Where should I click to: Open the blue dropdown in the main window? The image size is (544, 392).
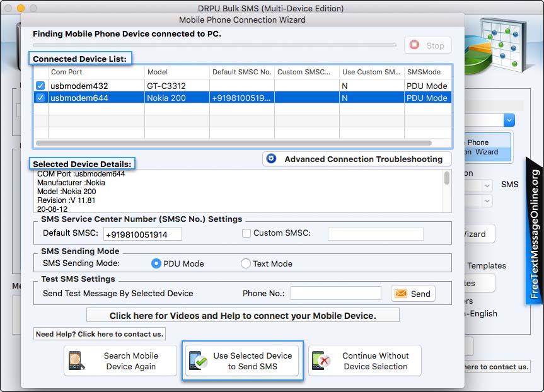[x=509, y=120]
